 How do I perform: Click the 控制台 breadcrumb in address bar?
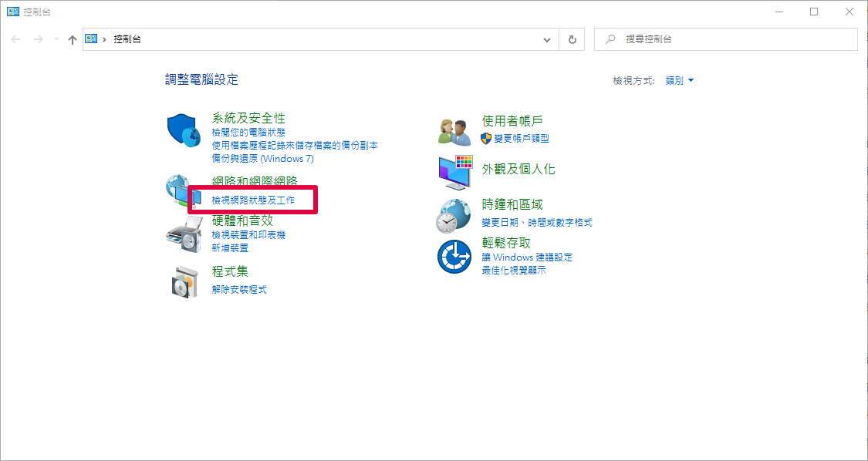(127, 40)
